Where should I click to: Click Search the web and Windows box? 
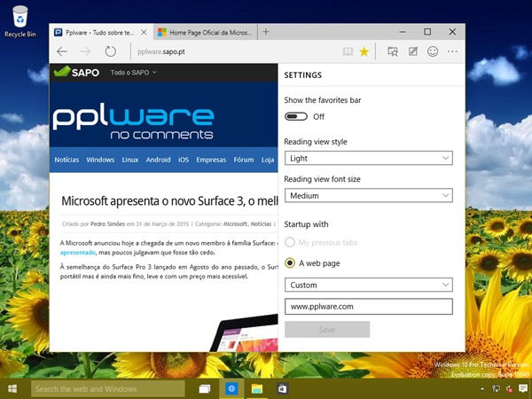point(108,389)
